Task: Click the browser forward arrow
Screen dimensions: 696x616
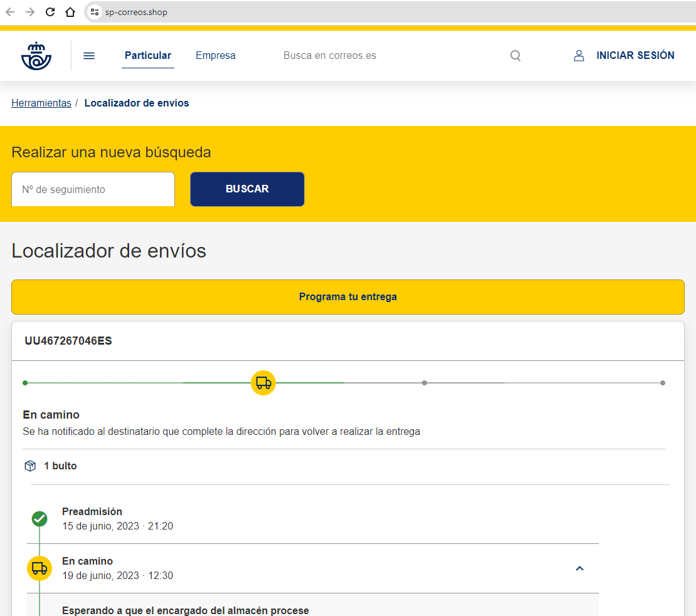Action: 29,12
